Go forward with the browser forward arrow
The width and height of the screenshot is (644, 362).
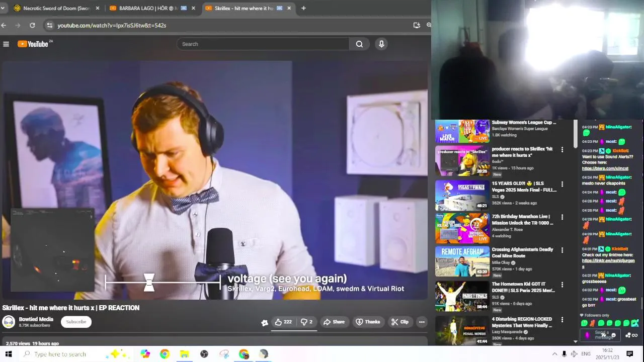(18, 25)
